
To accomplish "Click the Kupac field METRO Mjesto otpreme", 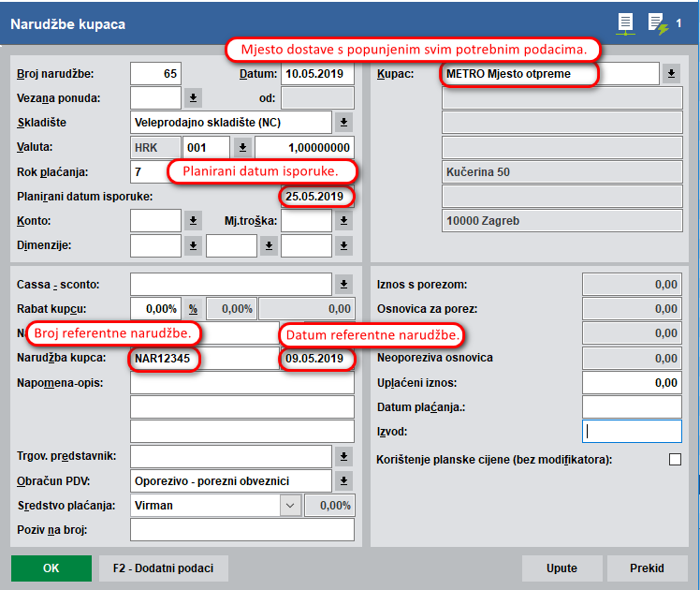I will click(550, 74).
